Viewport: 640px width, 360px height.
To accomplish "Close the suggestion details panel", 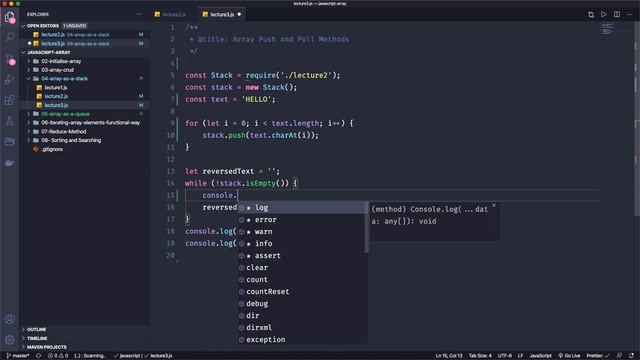I will 494,205.
